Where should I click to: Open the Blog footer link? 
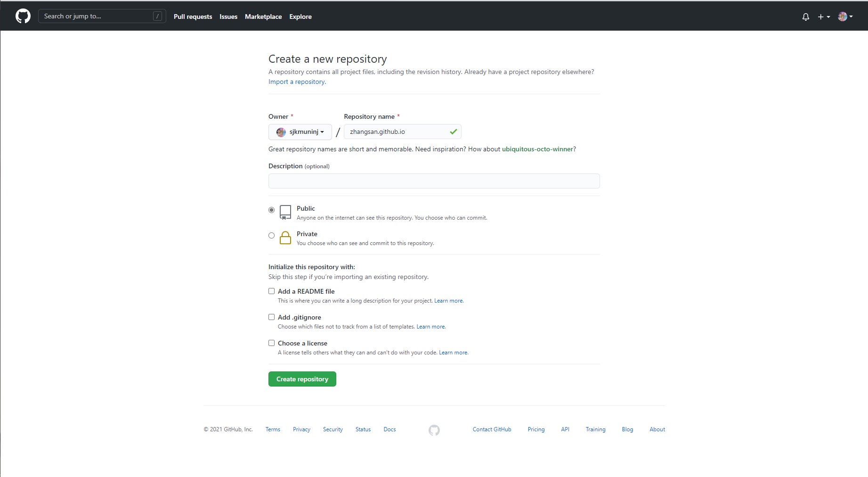627,429
